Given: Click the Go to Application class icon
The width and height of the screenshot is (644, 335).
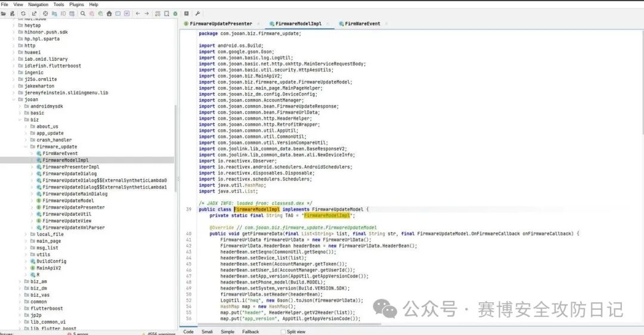Looking at the screenshot, I should [x=118, y=14].
